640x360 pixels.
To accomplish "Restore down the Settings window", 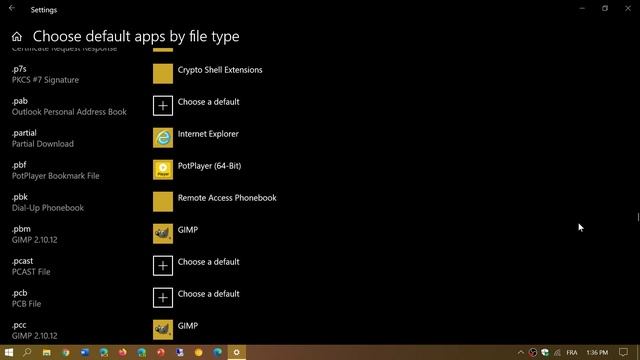I will [x=605, y=8].
